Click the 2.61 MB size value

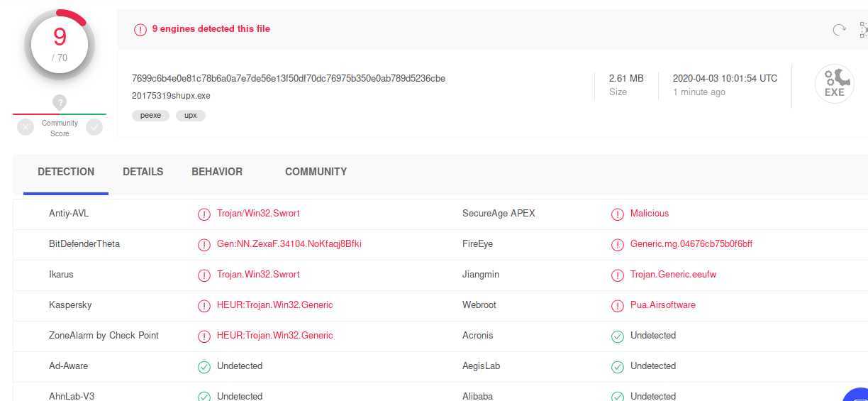[x=626, y=78]
